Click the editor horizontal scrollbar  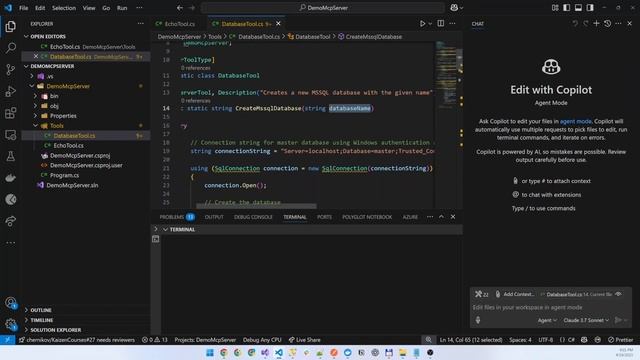[x=256, y=206]
